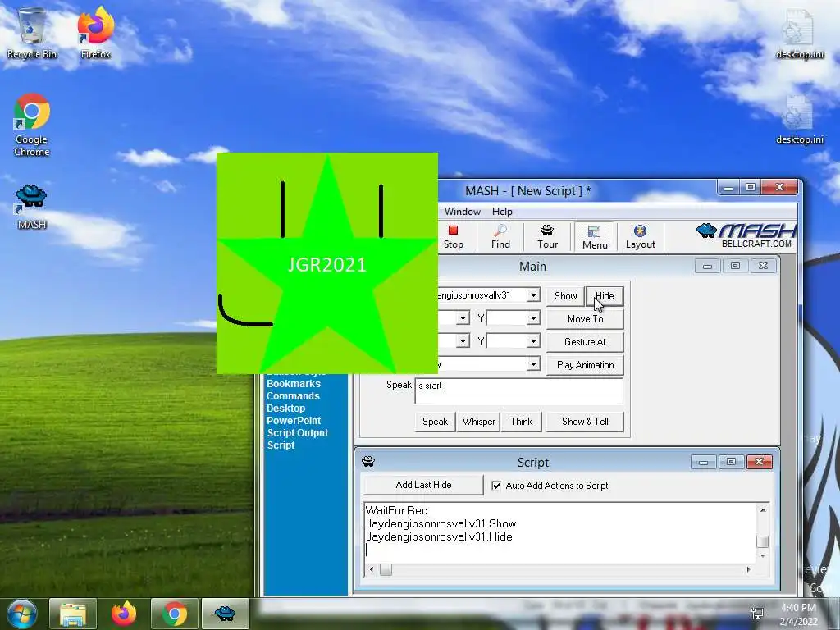Click the script horizontal scrollbar thumb

(x=386, y=569)
